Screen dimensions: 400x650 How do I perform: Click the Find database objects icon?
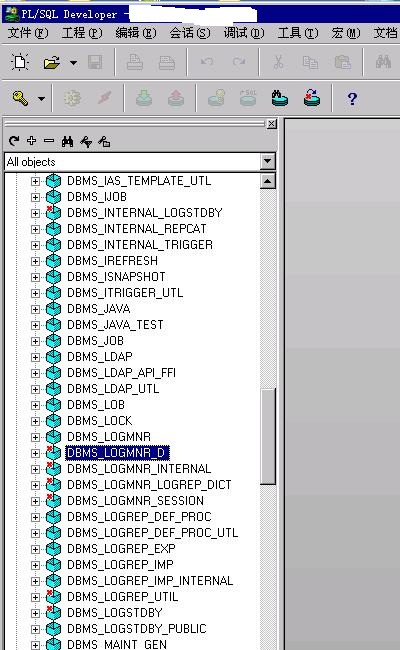coord(280,98)
